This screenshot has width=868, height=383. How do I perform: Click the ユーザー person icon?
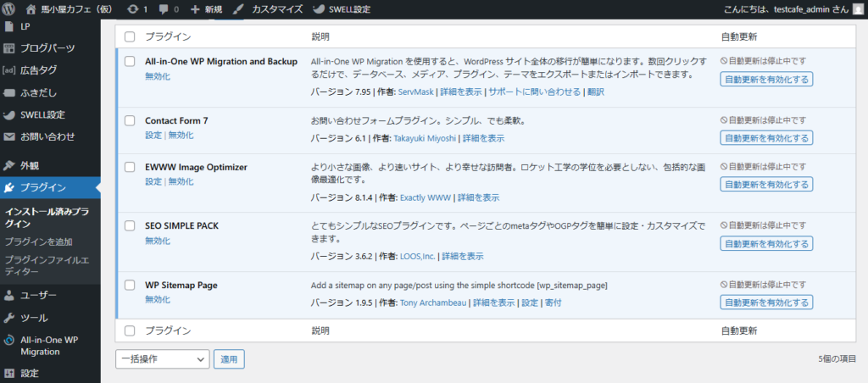pyautogui.click(x=8, y=295)
